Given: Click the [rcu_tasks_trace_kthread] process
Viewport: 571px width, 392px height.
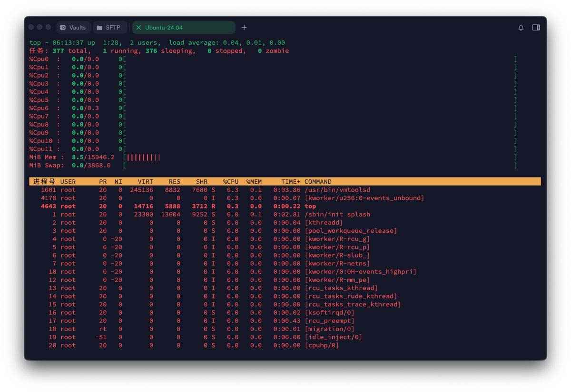Looking at the screenshot, I should pyautogui.click(x=353, y=304).
